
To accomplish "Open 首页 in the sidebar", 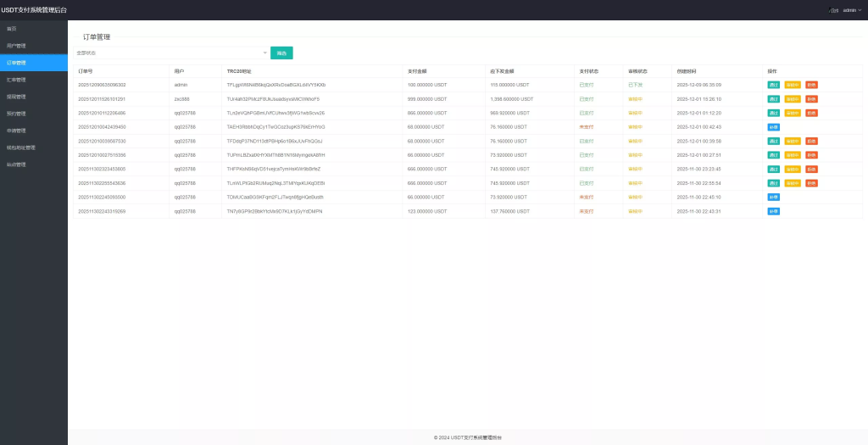I will click(12, 29).
